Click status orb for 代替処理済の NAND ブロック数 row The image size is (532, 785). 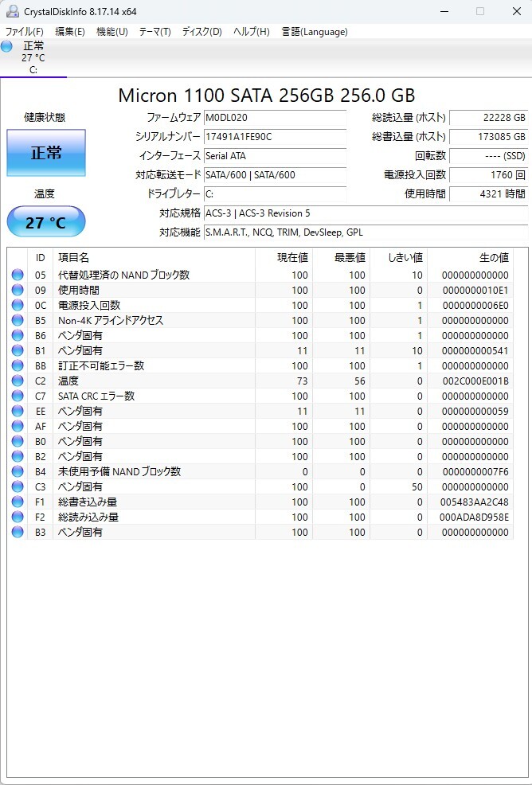pyautogui.click(x=18, y=275)
